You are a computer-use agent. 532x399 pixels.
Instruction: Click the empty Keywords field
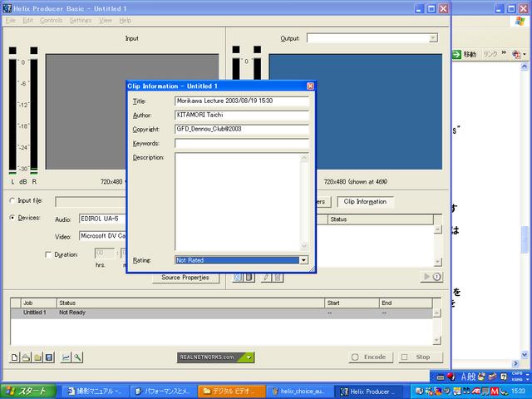pyautogui.click(x=242, y=143)
